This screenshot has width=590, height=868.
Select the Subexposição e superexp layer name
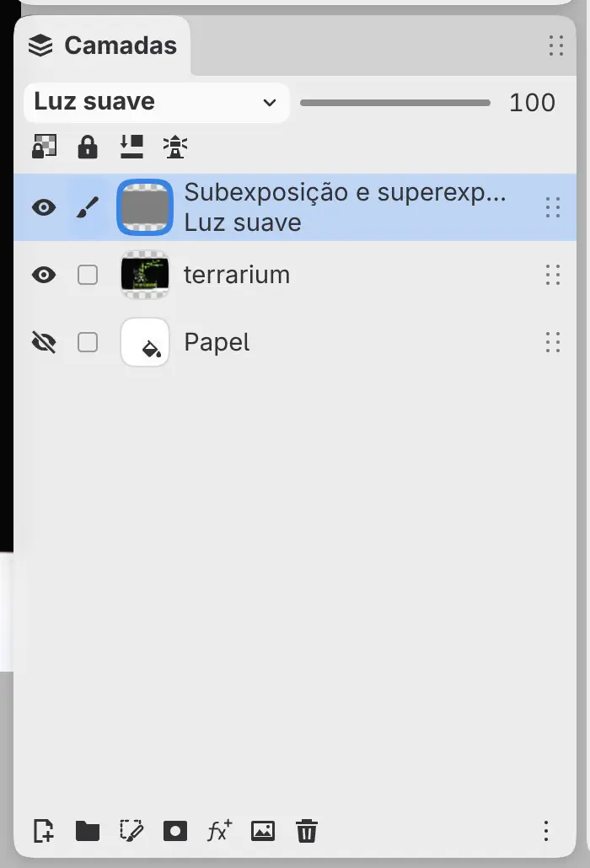[345, 192]
